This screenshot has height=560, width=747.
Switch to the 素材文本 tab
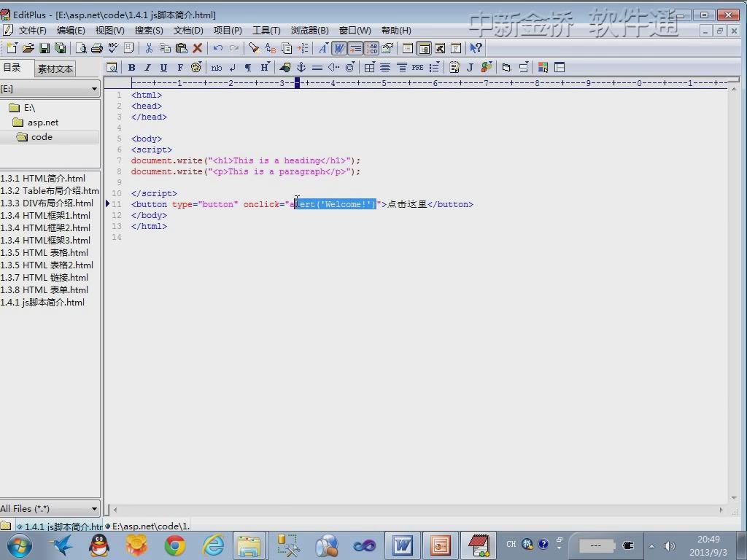point(55,69)
